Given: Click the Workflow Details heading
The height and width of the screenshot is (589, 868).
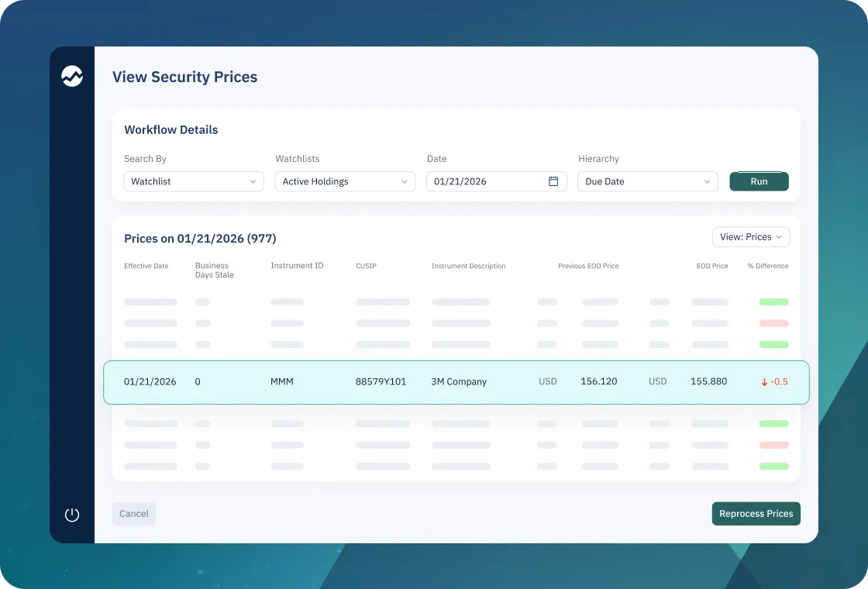Looking at the screenshot, I should click(x=171, y=129).
